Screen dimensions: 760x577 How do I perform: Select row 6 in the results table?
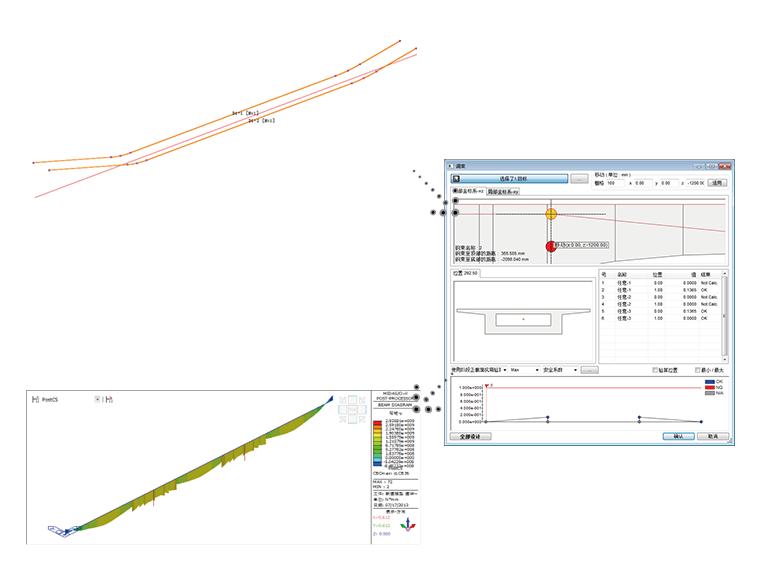click(660, 319)
